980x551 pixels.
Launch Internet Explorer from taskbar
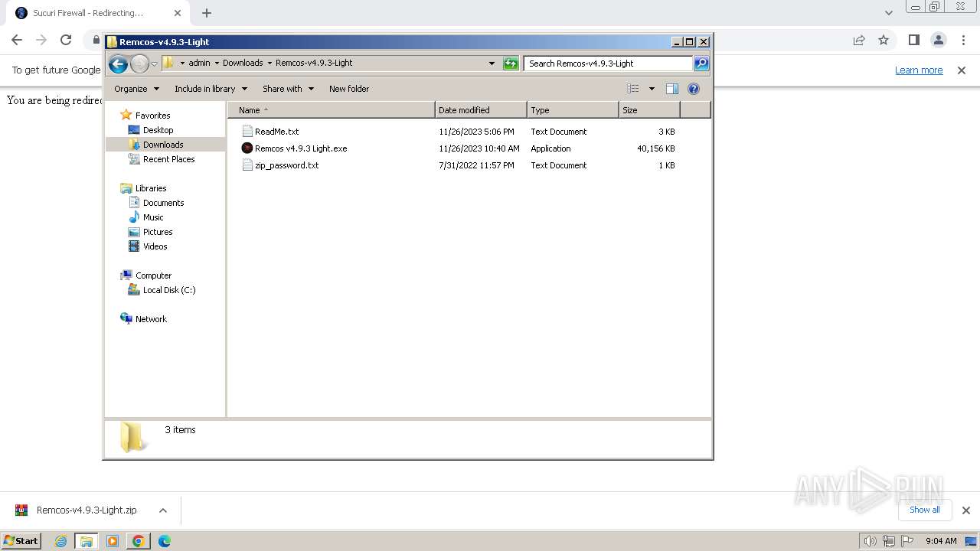61,541
